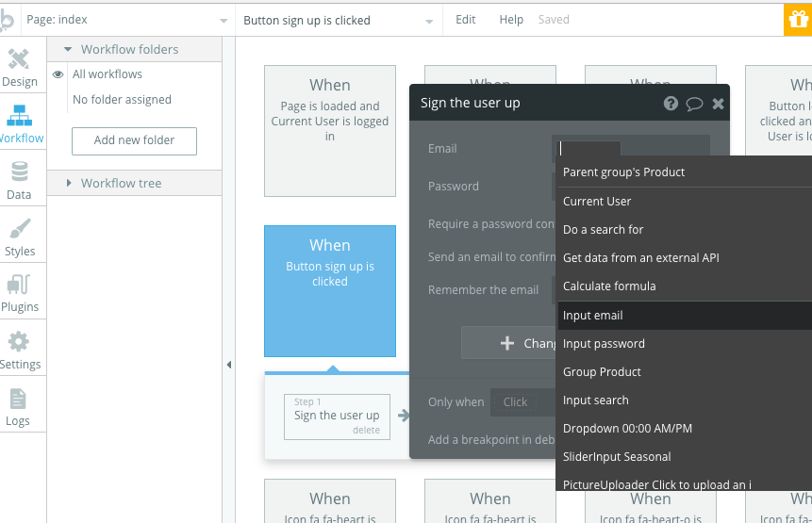The height and width of the screenshot is (523, 812).
Task: Open the Plugins section
Action: [19, 294]
